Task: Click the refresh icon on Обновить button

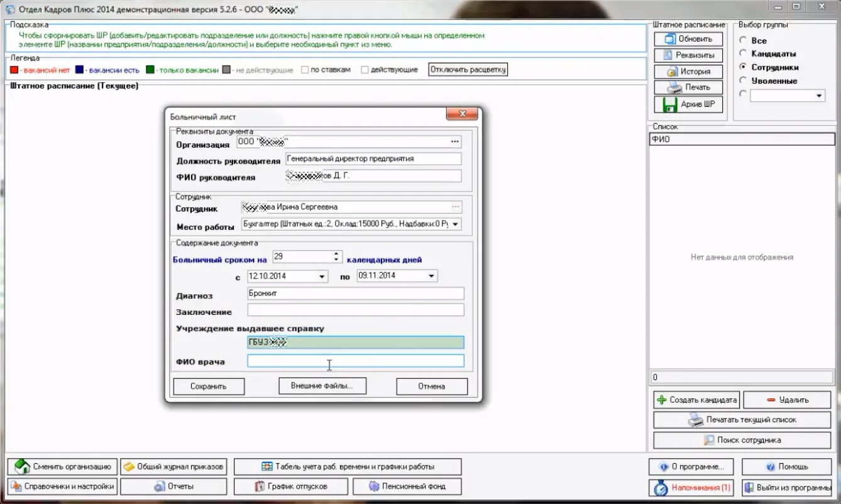Action: point(669,39)
